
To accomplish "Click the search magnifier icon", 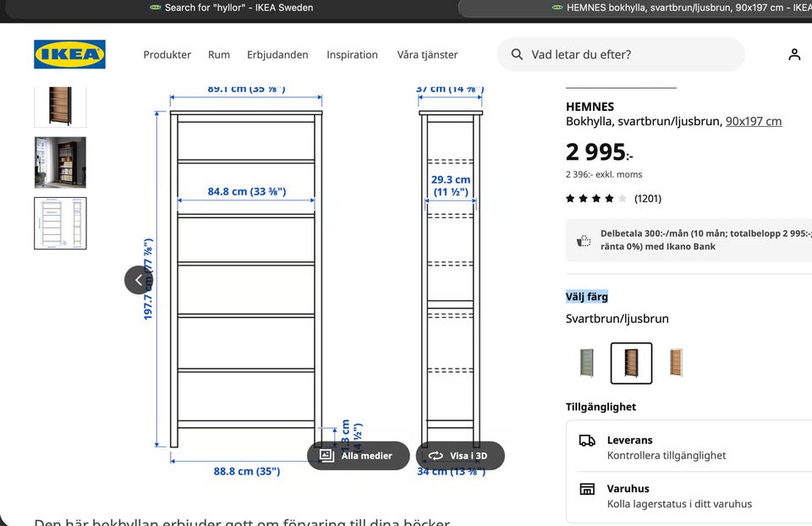I will tap(517, 54).
